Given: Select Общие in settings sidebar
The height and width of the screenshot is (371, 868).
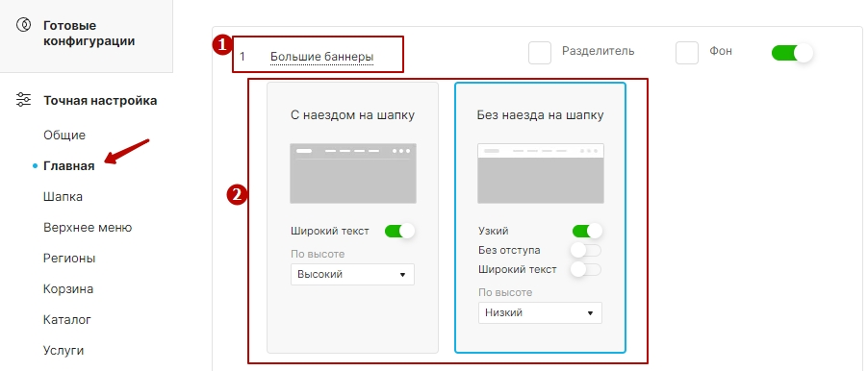Looking at the screenshot, I should tap(64, 135).
